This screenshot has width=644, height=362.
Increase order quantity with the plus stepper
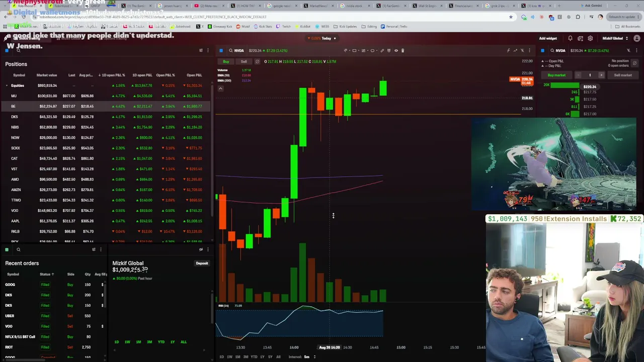[601, 75]
